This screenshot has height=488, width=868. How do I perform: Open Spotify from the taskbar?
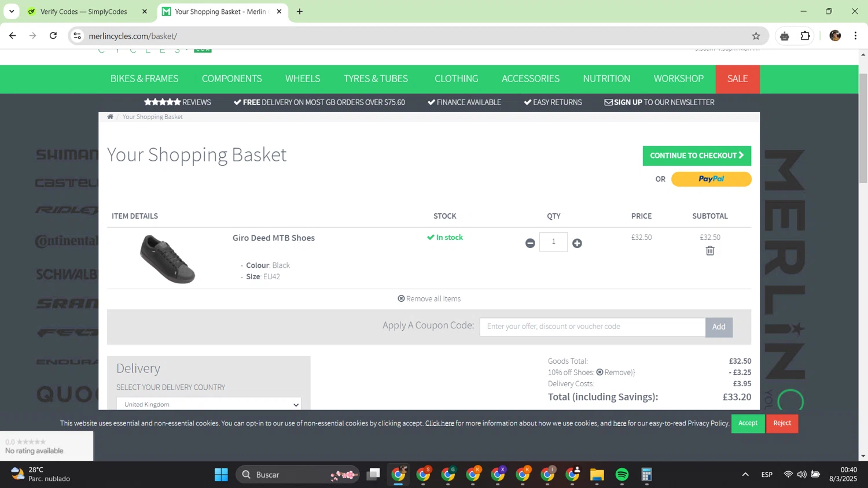[622, 475]
